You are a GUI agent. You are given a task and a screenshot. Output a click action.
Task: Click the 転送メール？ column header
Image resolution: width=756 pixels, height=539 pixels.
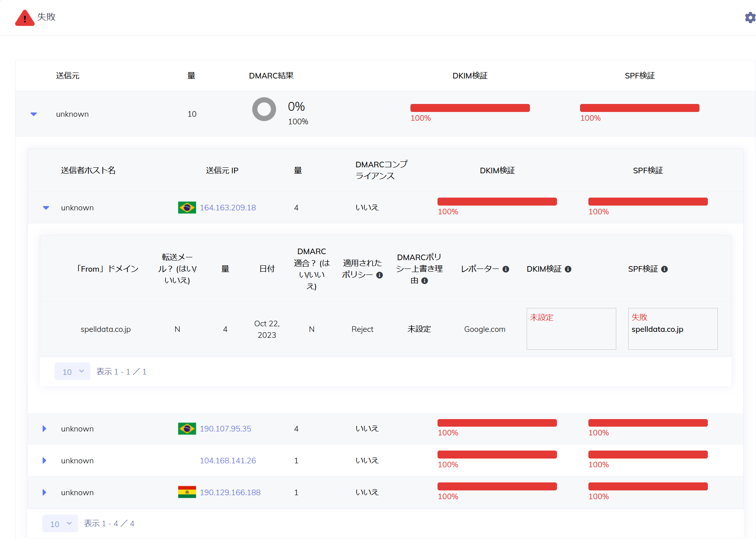click(177, 269)
